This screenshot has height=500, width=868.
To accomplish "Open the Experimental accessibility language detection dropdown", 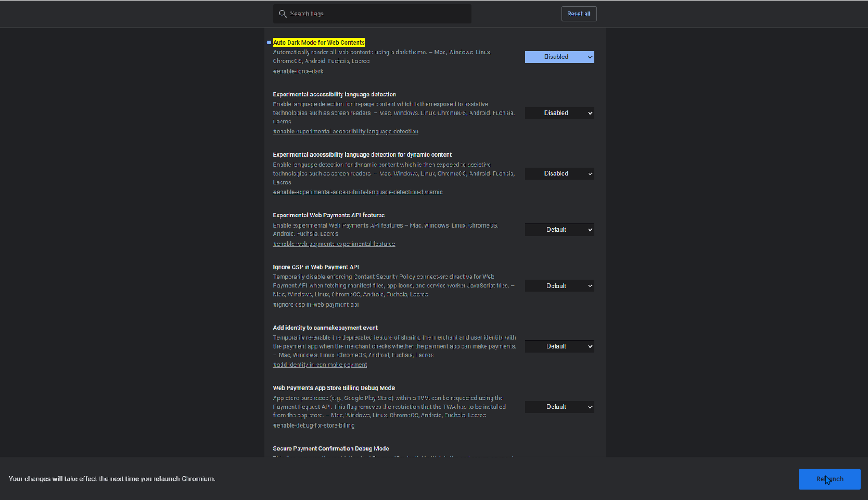I will (x=559, y=113).
